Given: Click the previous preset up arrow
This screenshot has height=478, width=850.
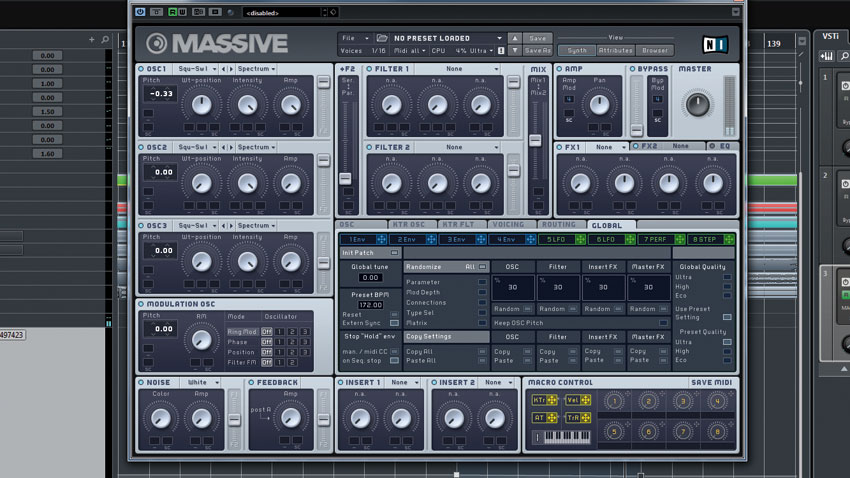Looking at the screenshot, I should point(515,38).
